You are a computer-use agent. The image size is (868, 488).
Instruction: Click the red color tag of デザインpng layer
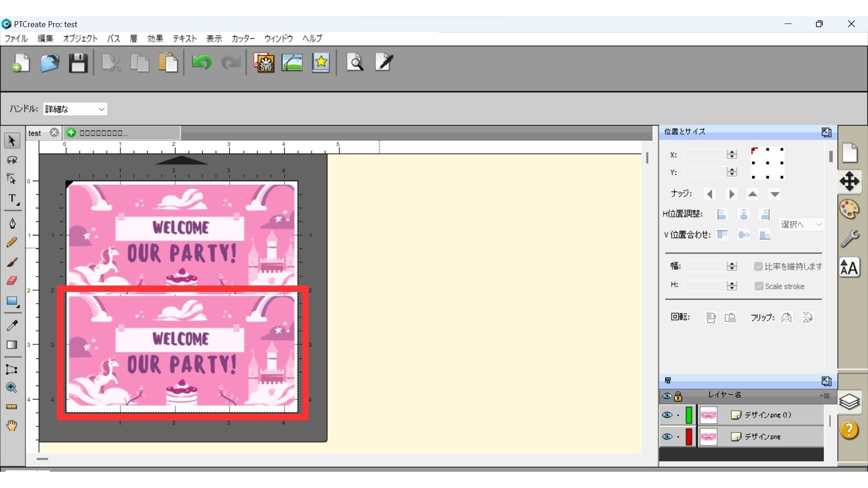(689, 436)
